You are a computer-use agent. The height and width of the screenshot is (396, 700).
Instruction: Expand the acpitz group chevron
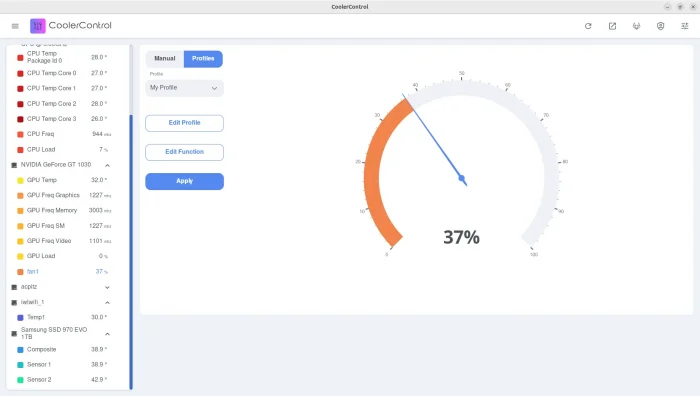(x=108, y=288)
